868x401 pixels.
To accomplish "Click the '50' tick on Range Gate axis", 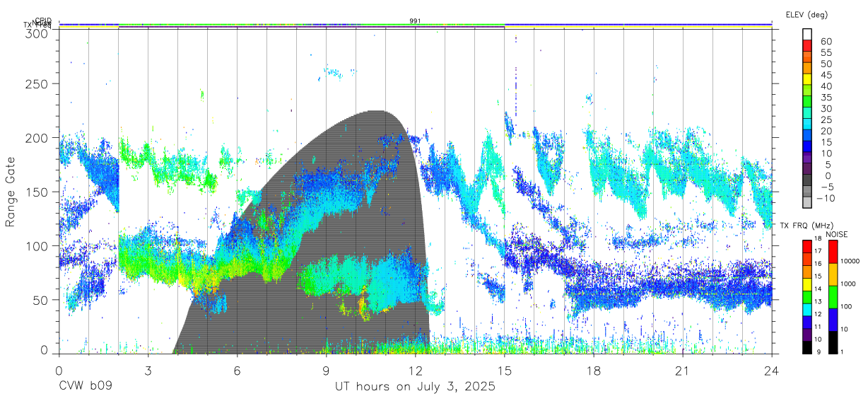I will coord(40,300).
